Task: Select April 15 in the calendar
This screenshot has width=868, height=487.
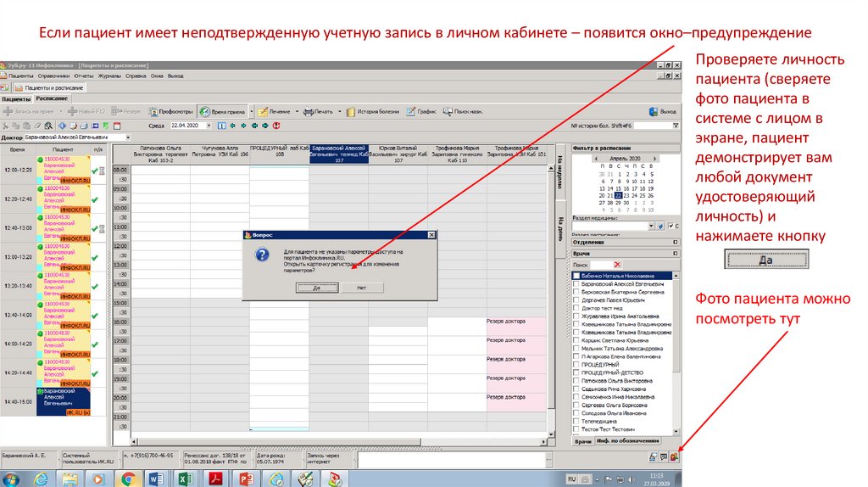Action: pos(619,188)
